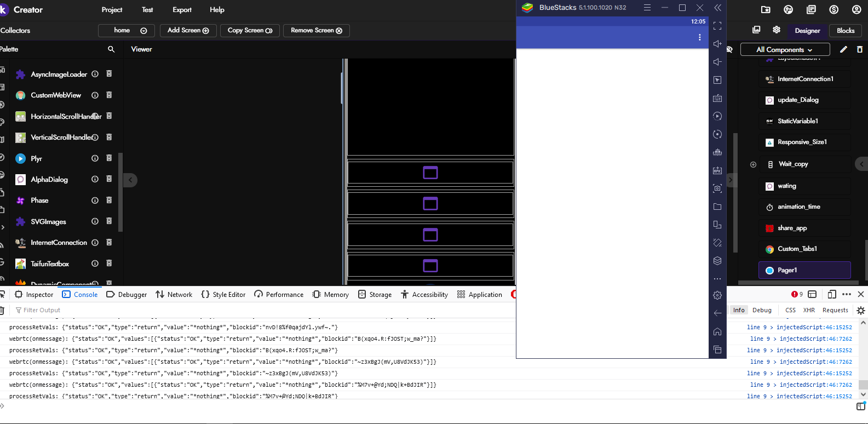The height and width of the screenshot is (424, 868).
Task: Open search in the Palette panel
Action: (111, 49)
